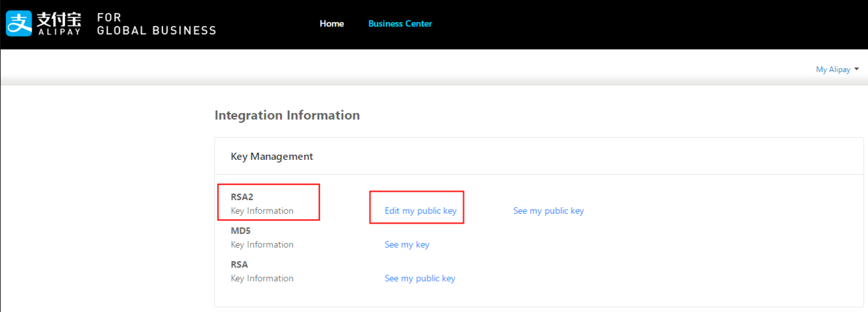Screen dimensions: 868x312
Task: Expand the arrow beside My Alipay
Action: (x=857, y=70)
